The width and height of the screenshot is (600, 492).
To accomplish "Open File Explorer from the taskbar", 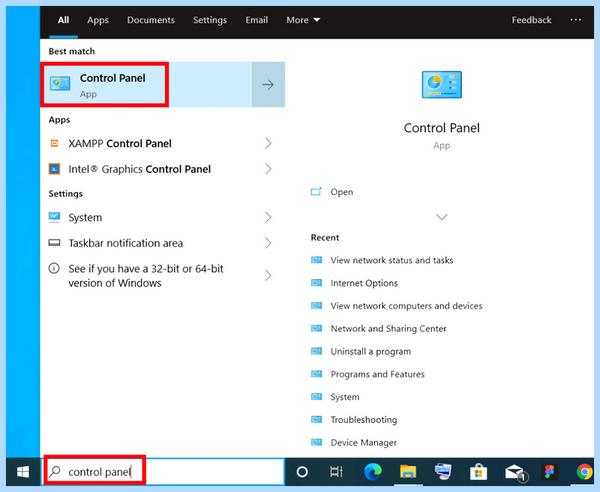I will click(x=408, y=471).
